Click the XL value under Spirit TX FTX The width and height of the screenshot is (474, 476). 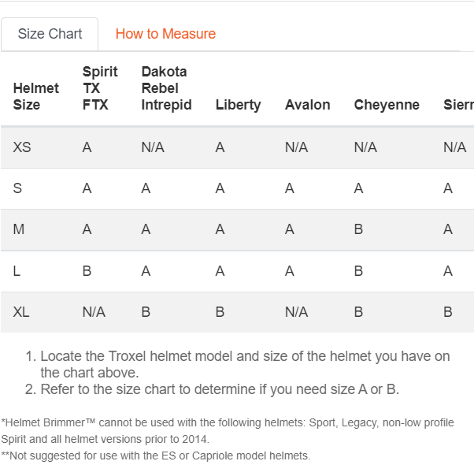tap(94, 312)
